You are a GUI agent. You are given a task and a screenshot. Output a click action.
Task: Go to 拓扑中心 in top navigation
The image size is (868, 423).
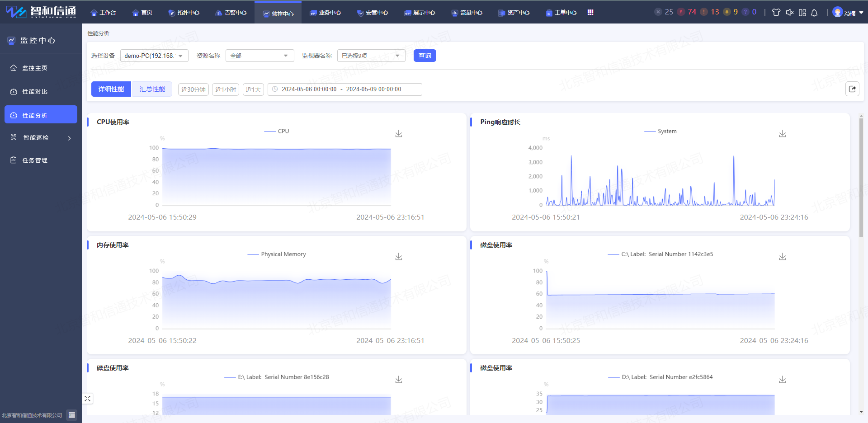[x=184, y=13]
